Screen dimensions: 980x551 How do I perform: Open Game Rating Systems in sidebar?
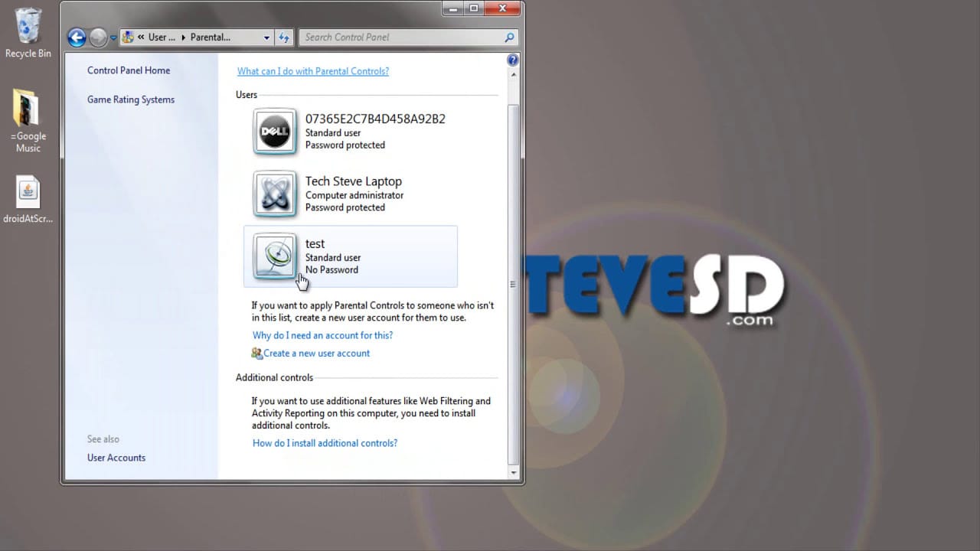[x=131, y=99]
